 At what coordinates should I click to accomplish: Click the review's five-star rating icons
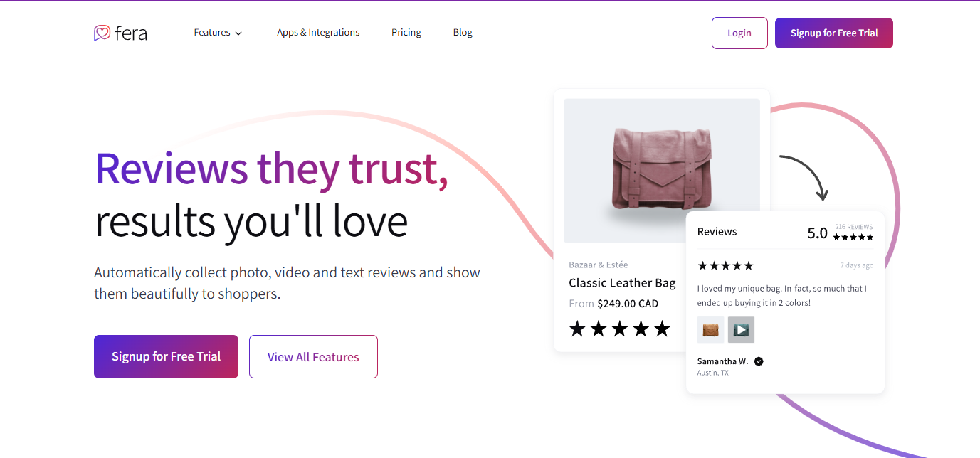click(725, 266)
